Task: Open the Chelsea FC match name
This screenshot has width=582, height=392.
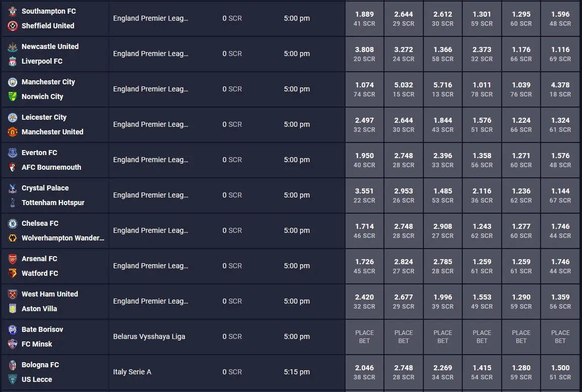Action: click(40, 223)
